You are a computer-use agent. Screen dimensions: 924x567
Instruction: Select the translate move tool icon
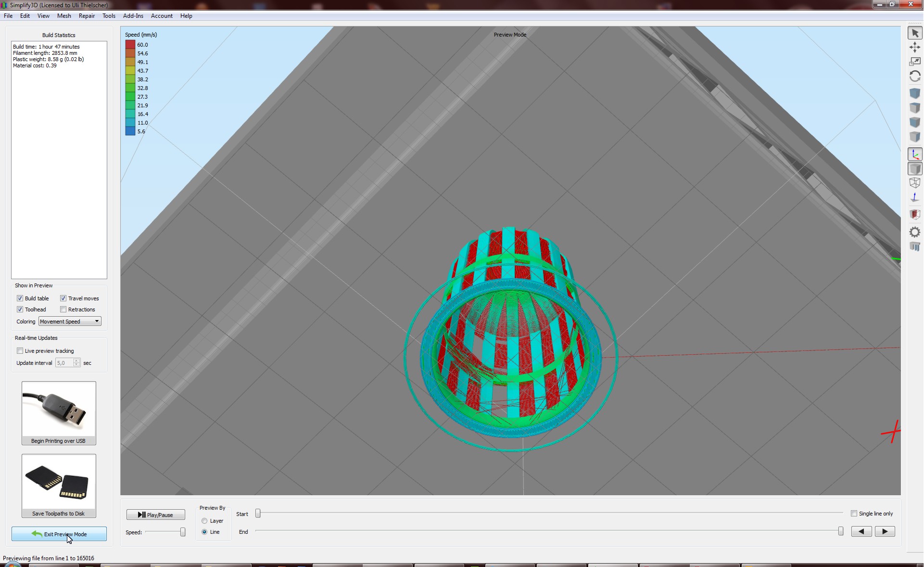click(914, 47)
